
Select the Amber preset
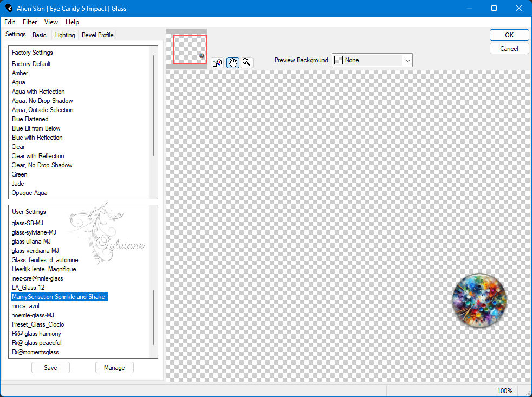point(20,73)
